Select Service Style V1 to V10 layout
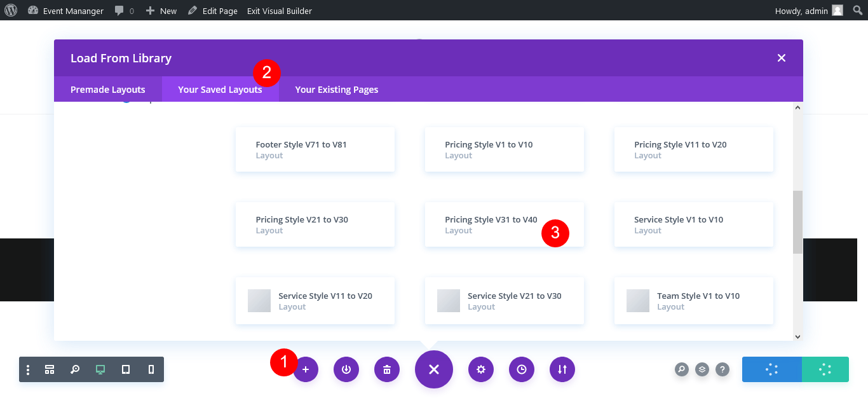This screenshot has width=868, height=398. point(694,224)
